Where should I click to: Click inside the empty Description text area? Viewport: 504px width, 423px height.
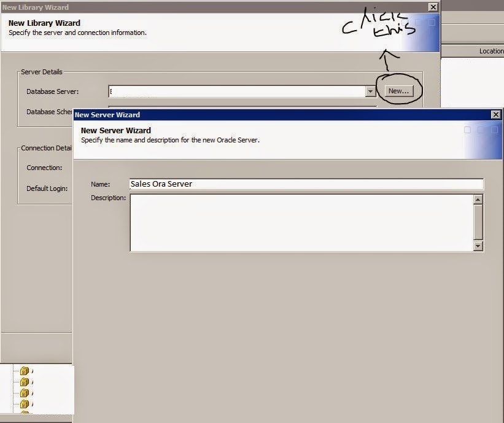[x=295, y=222]
